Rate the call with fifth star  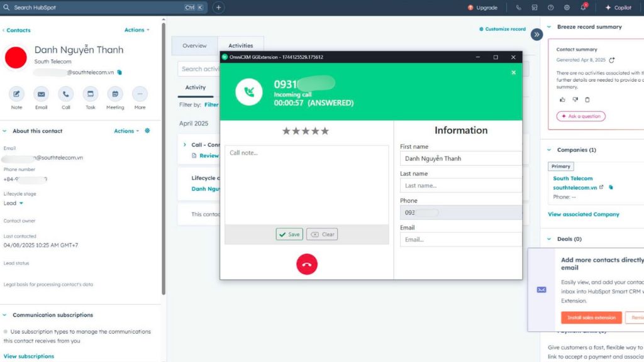[325, 131]
